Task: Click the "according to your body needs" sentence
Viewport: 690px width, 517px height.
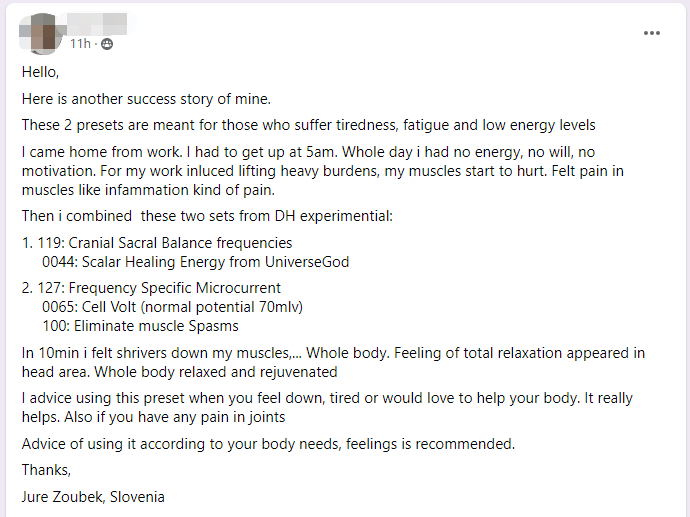Action: tap(268, 443)
